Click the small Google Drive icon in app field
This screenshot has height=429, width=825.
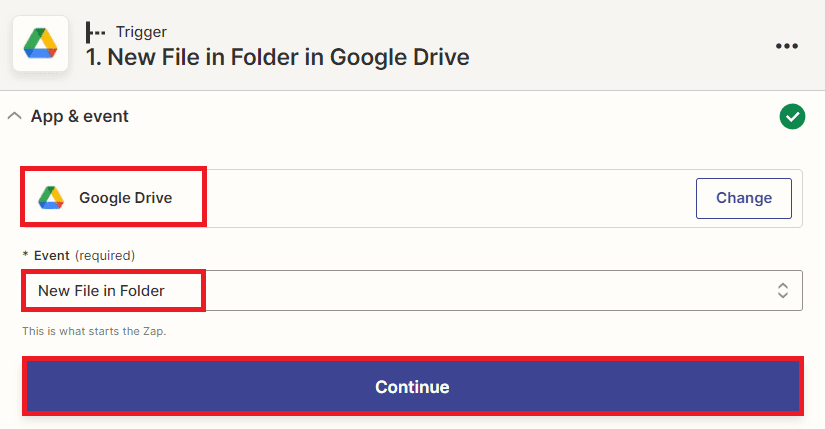pos(51,198)
